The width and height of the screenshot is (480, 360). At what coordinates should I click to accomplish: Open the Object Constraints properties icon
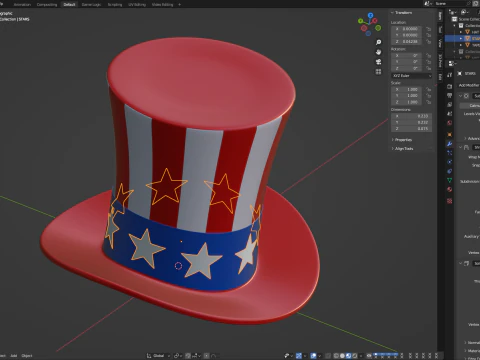[449, 171]
